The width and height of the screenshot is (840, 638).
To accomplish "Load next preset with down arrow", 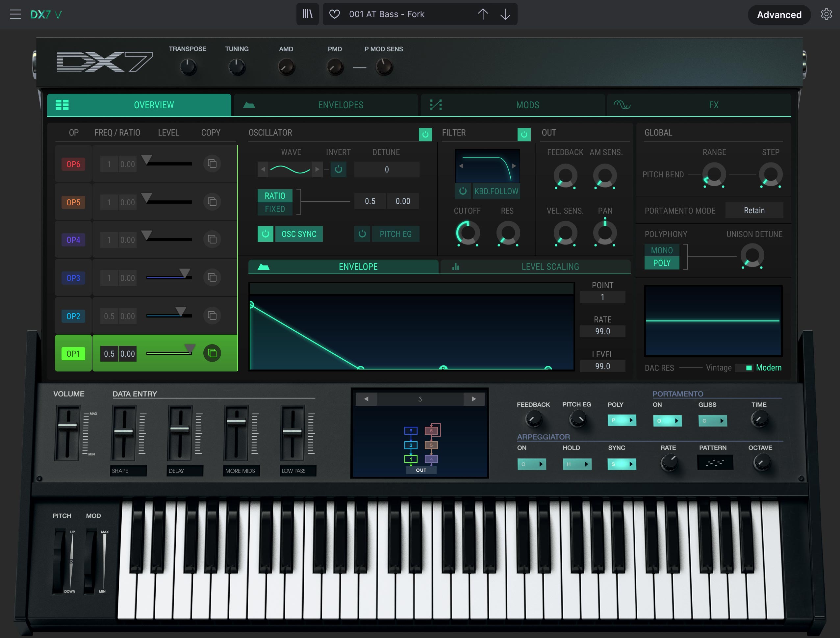I will point(505,14).
